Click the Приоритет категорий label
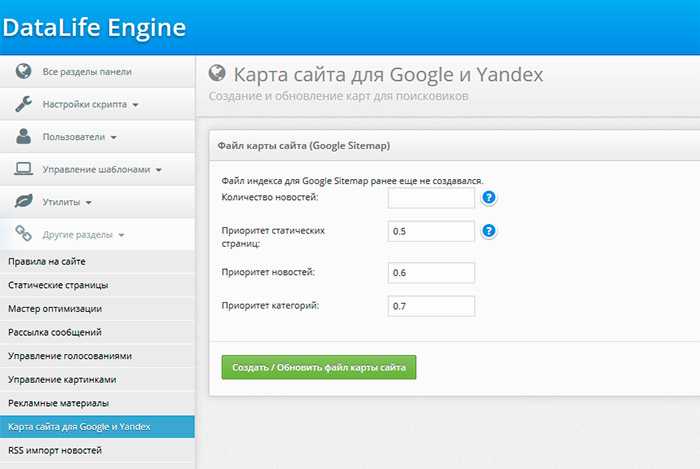The height and width of the screenshot is (469, 700). (x=270, y=306)
